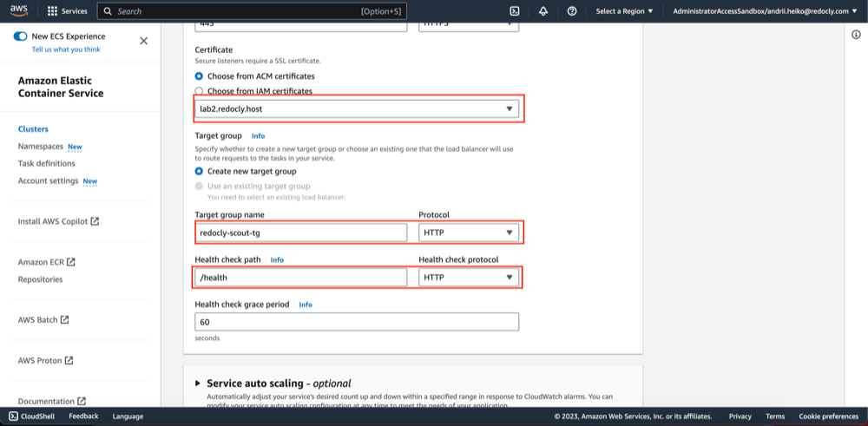Screen dimensions: 868x426
Task: Open the Health check path Info link
Action: click(277, 259)
